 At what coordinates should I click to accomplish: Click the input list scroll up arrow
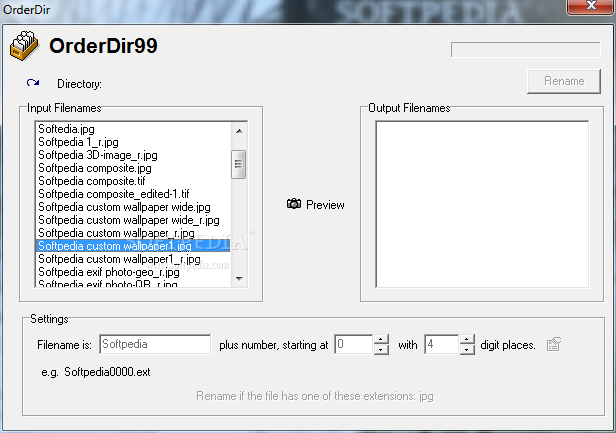239,131
